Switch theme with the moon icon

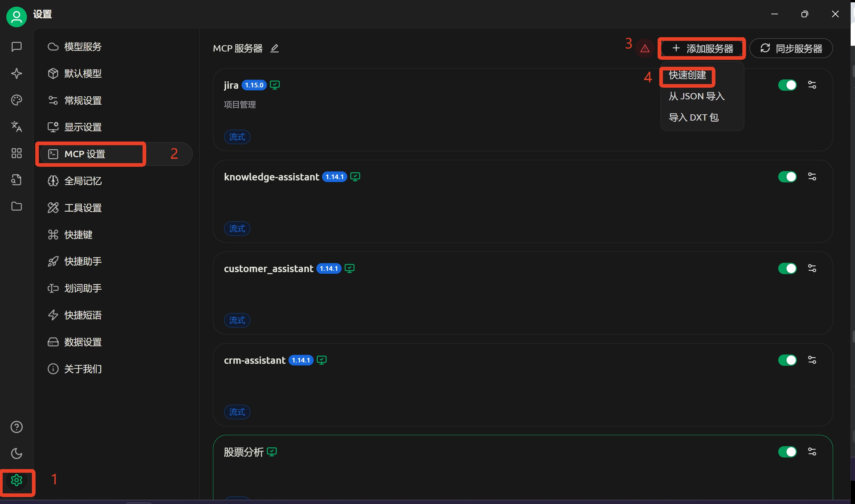click(x=16, y=454)
